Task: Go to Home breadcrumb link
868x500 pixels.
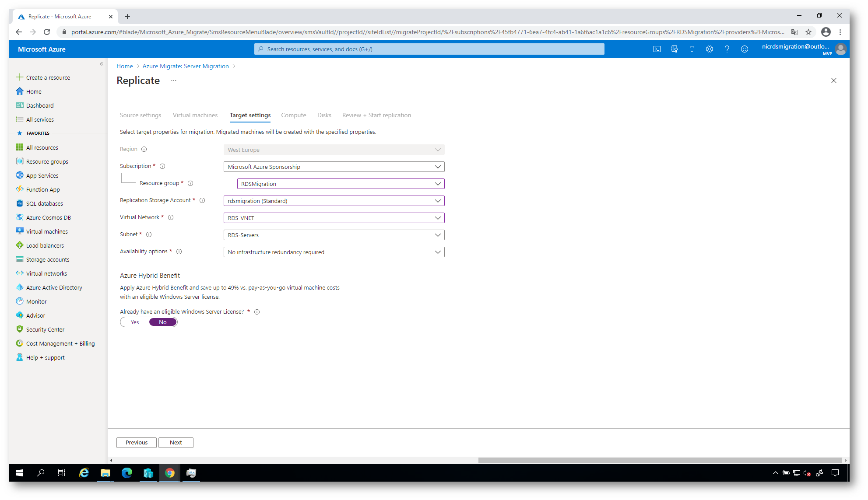Action: tap(125, 66)
